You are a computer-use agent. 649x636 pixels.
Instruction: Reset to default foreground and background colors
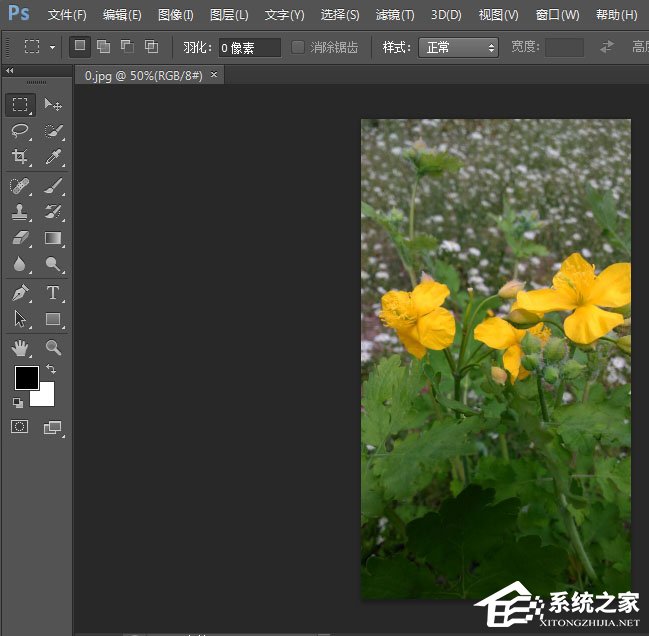click(x=18, y=402)
